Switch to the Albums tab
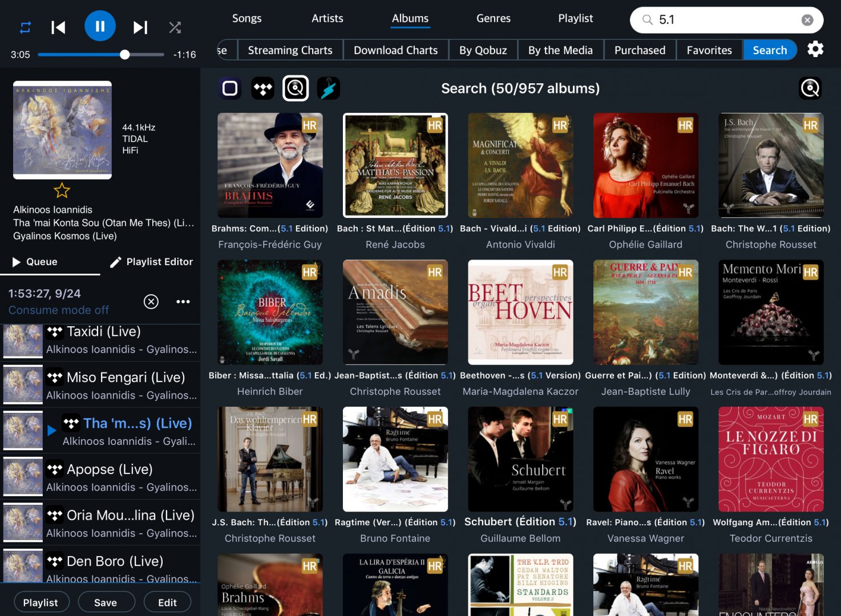The height and width of the screenshot is (616, 841). pos(410,18)
